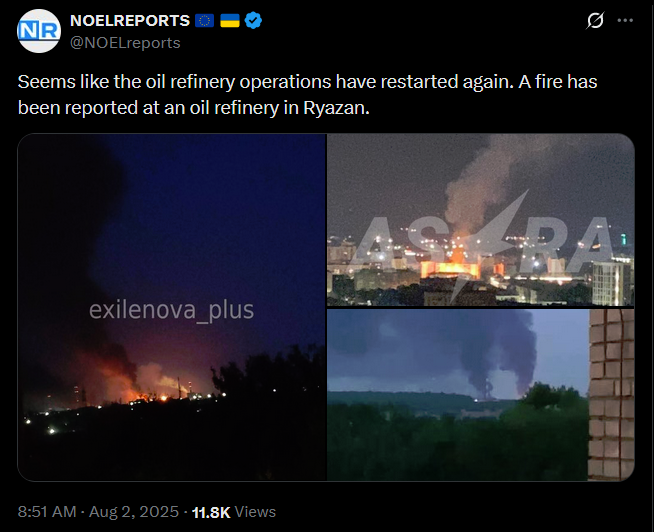The width and height of the screenshot is (654, 532).
Task: Click the Grok slashed-circle icon
Action: point(595,20)
